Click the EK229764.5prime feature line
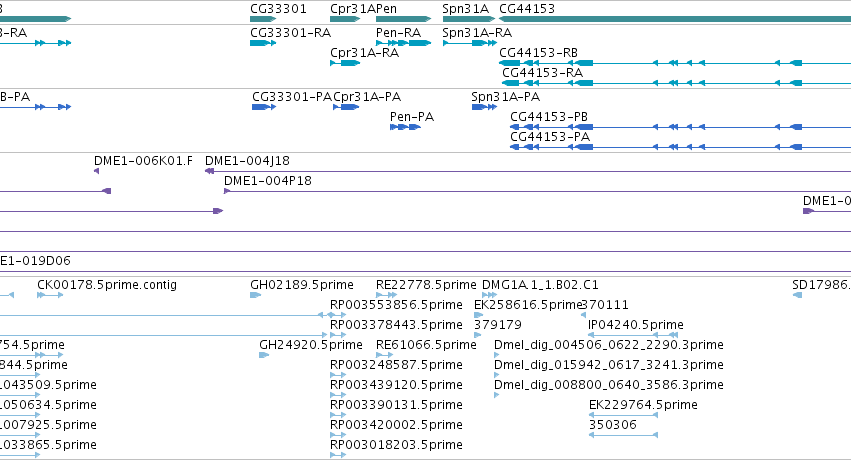Screen dimensions: 851x460 [624, 415]
